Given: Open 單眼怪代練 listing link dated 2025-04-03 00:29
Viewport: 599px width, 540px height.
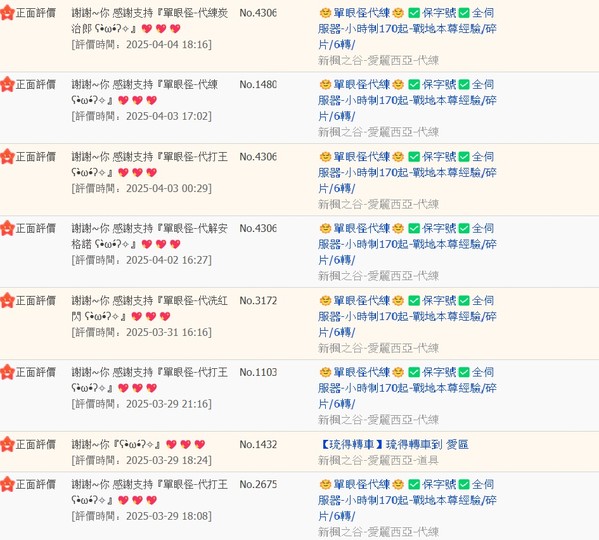Looking at the screenshot, I should click(x=407, y=172).
